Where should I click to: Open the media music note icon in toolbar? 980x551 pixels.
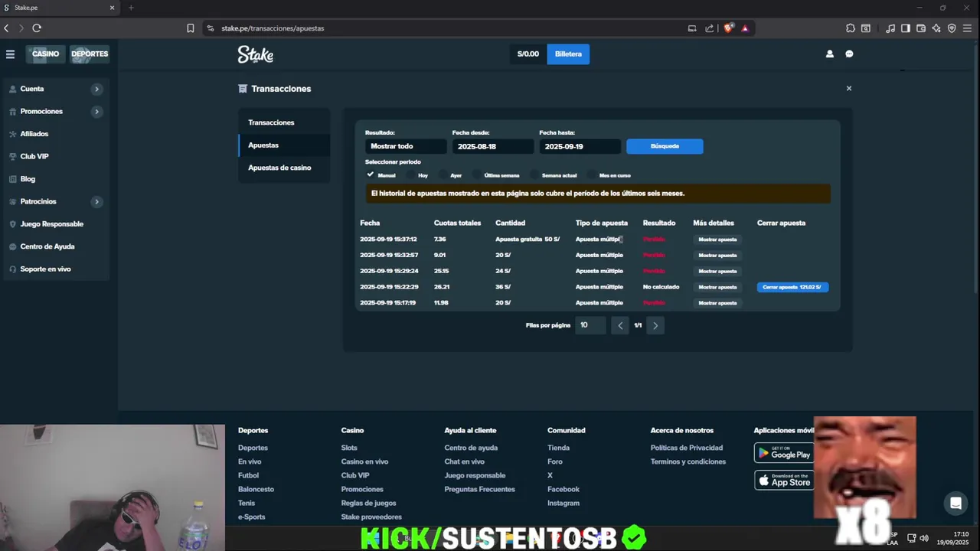(890, 28)
